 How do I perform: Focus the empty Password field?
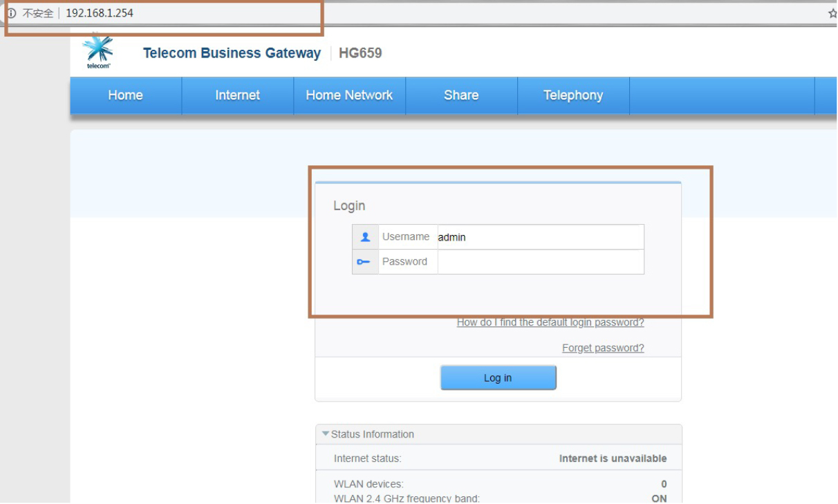[541, 262]
